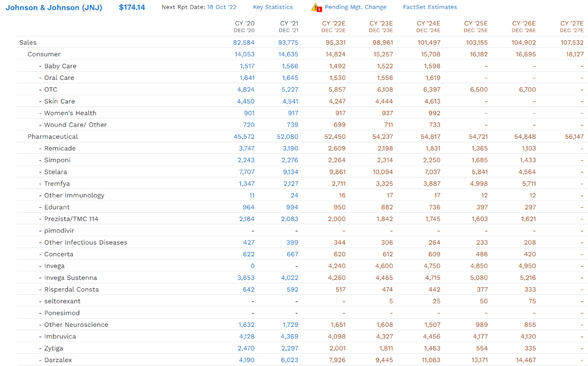The height and width of the screenshot is (366, 588).
Task: Open the Johnson & Johnson (JNJ) company link
Action: [53, 7]
